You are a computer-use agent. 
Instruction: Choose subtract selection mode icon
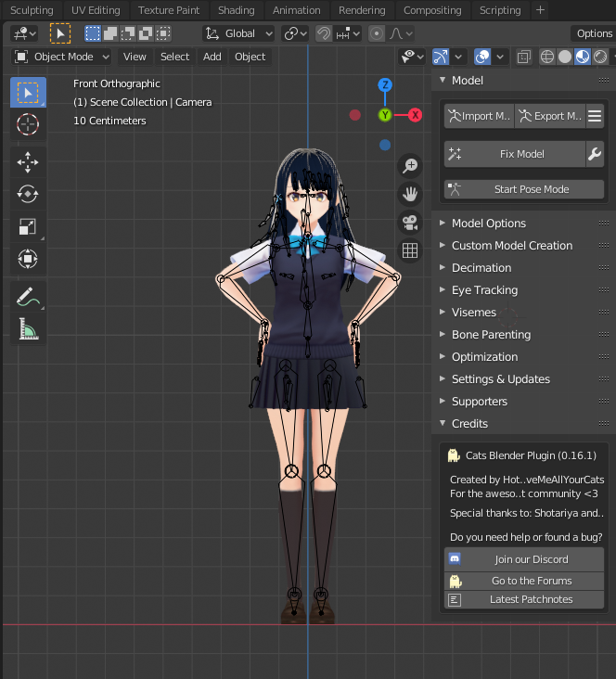tap(128, 33)
